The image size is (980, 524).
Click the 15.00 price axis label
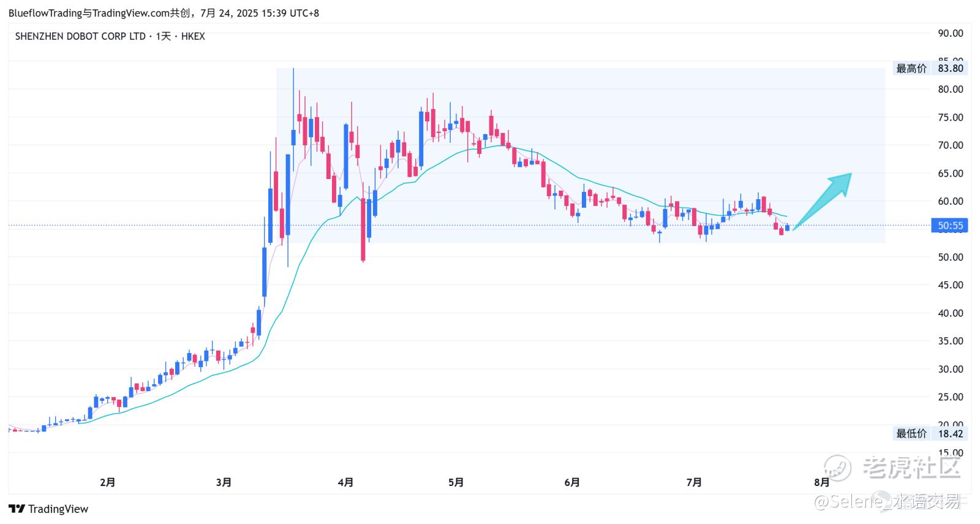[951, 453]
